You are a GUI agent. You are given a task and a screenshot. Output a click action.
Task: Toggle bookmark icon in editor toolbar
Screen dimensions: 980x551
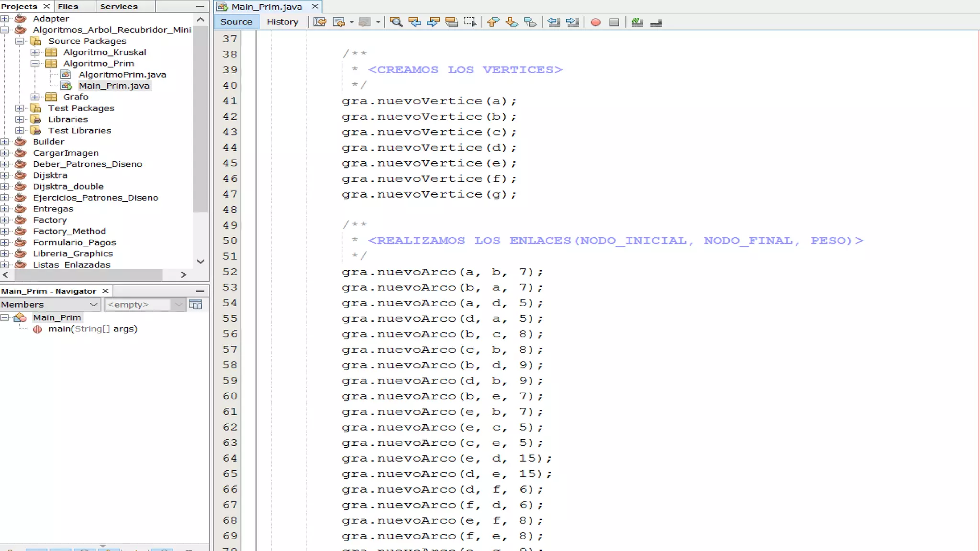coord(530,22)
